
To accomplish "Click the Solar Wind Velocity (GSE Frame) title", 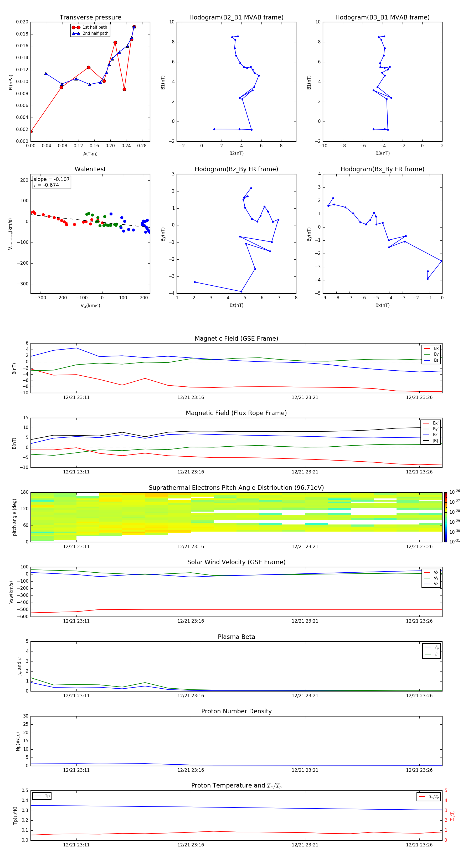I will point(236,562).
